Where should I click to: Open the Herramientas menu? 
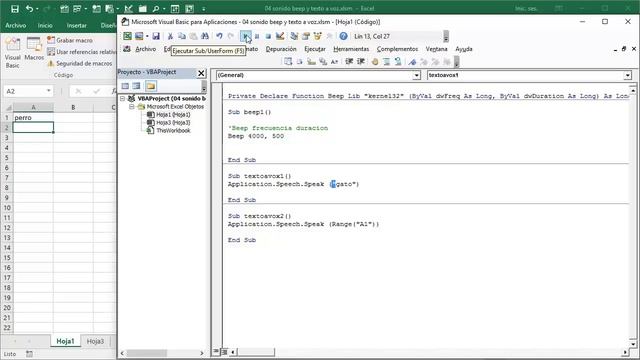(x=351, y=49)
